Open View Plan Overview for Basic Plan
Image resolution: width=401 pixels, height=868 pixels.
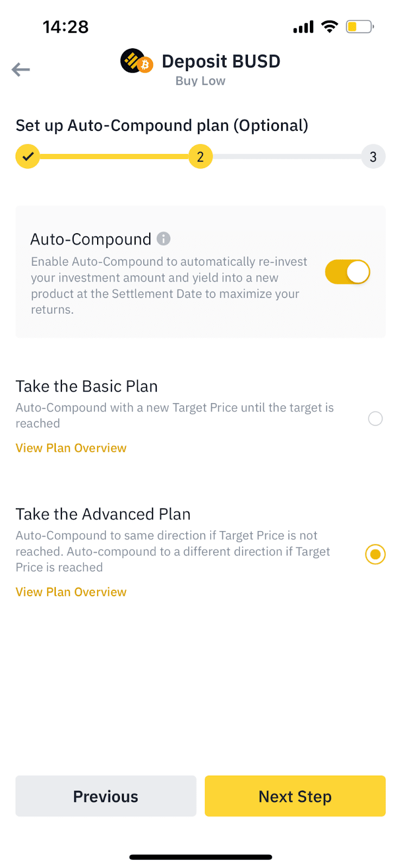[x=71, y=448]
